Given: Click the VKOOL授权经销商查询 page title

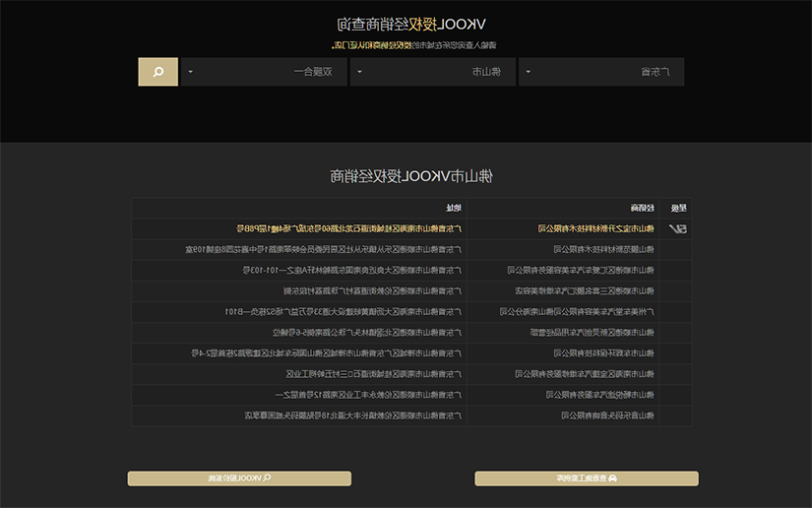Looking at the screenshot, I should [411, 25].
